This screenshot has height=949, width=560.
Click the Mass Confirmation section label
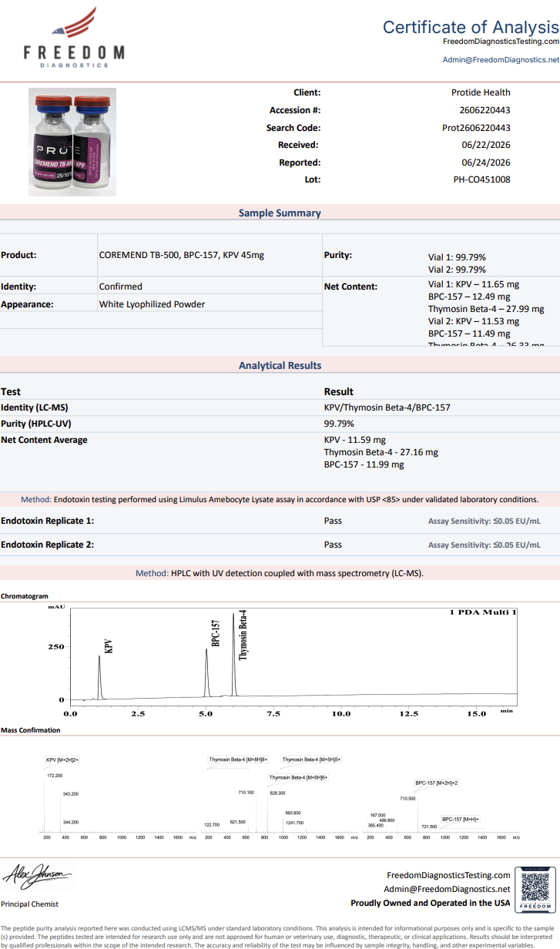click(x=30, y=730)
